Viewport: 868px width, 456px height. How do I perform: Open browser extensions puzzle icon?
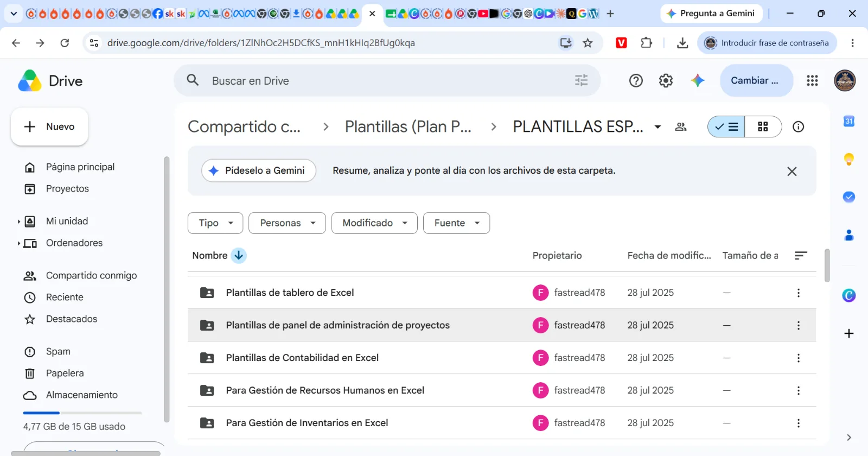pos(646,43)
